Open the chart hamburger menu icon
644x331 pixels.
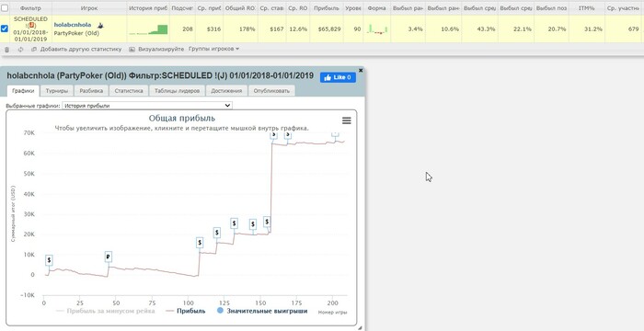click(x=347, y=120)
